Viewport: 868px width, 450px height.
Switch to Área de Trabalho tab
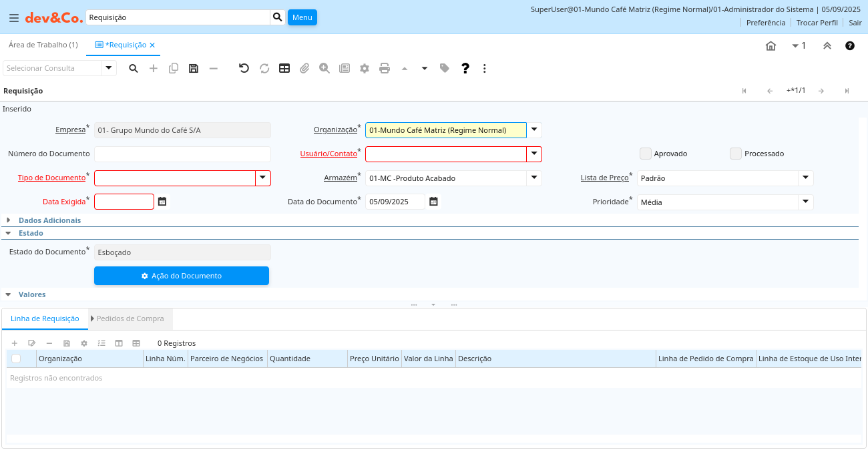click(x=43, y=45)
